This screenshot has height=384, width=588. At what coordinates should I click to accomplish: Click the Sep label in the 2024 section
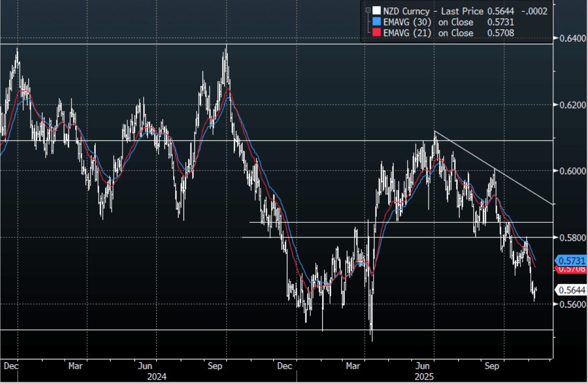pos(215,365)
